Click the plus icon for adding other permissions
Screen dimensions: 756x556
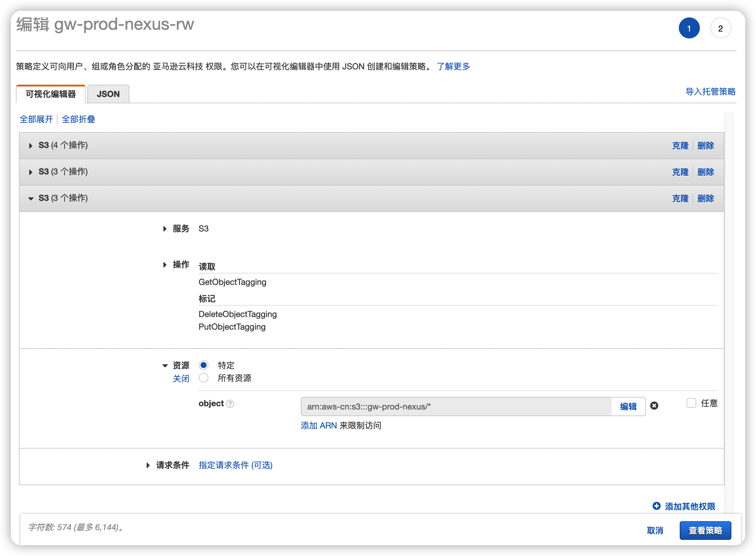coord(656,506)
